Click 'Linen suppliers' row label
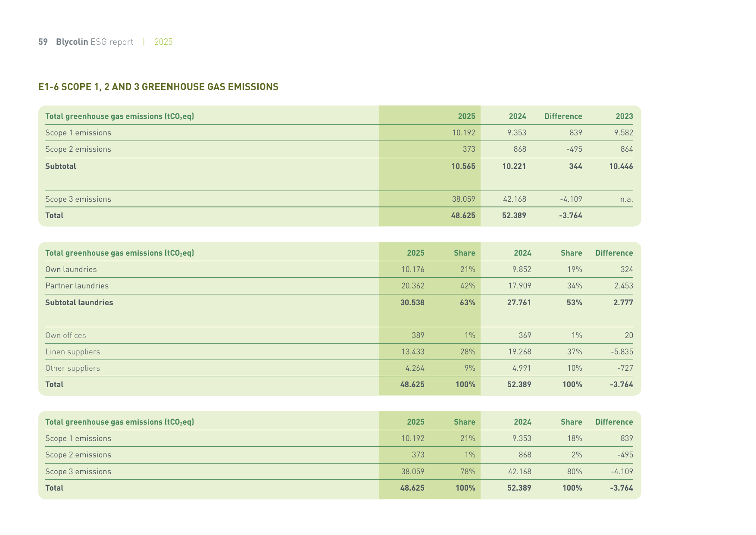756x535 pixels. tap(72, 352)
